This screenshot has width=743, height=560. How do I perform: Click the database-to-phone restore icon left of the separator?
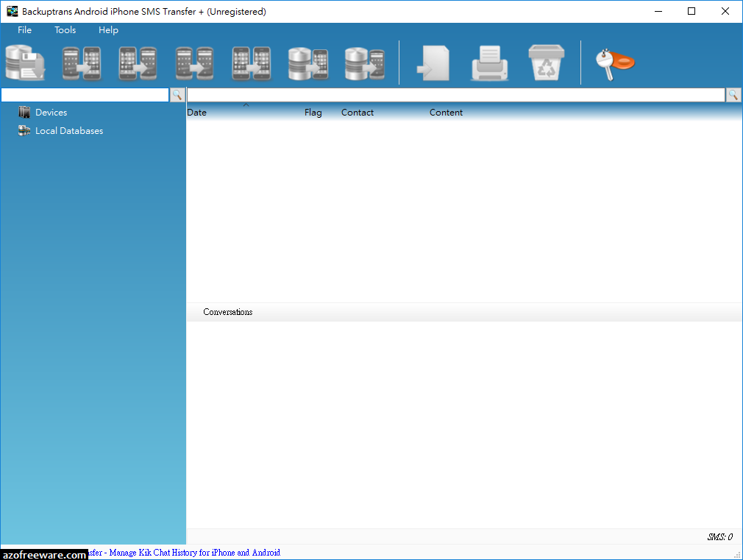(364, 63)
